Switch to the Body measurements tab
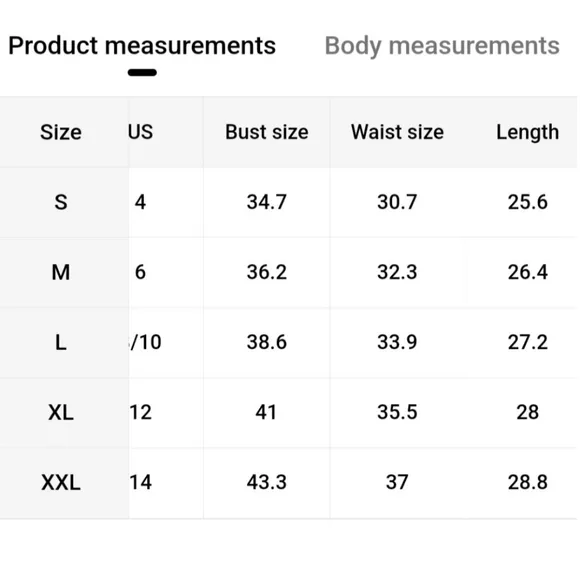 point(442,46)
